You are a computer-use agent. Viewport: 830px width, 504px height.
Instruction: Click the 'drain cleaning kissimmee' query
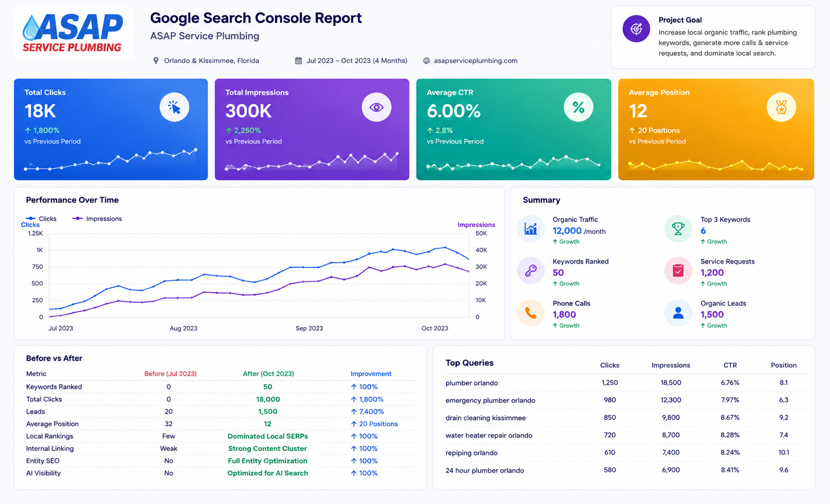(485, 418)
